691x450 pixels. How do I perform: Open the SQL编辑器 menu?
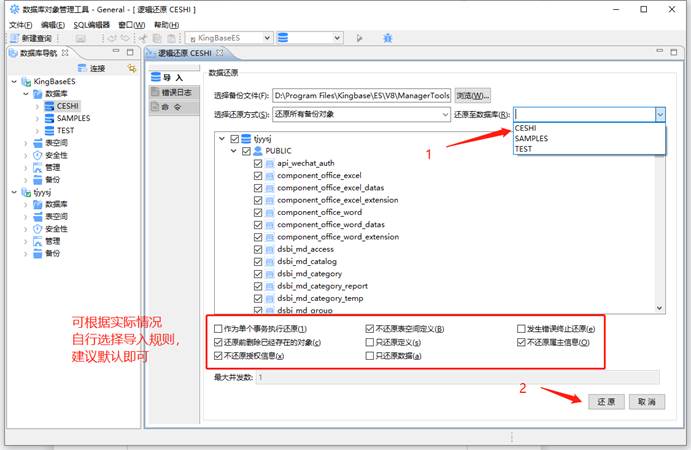(91, 25)
